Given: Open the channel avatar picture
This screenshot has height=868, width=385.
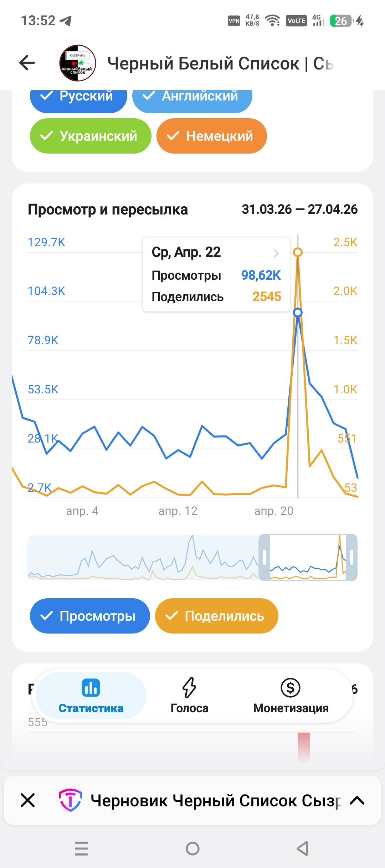Looking at the screenshot, I should point(78,63).
